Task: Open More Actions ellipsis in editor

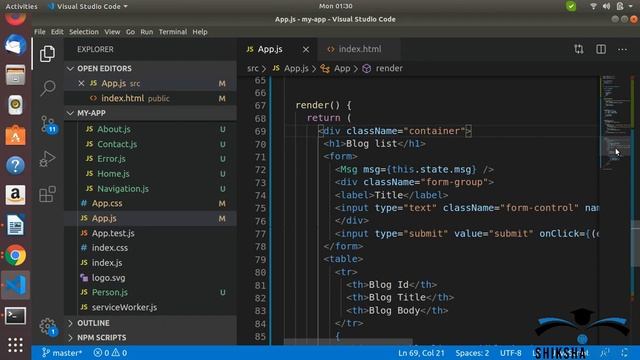Action: tap(622, 49)
